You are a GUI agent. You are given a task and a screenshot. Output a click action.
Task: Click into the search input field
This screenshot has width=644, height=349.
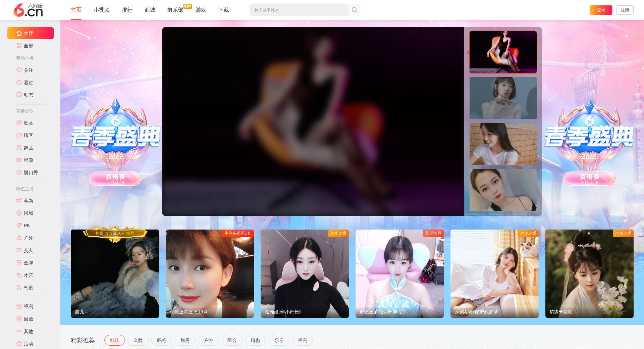(299, 10)
